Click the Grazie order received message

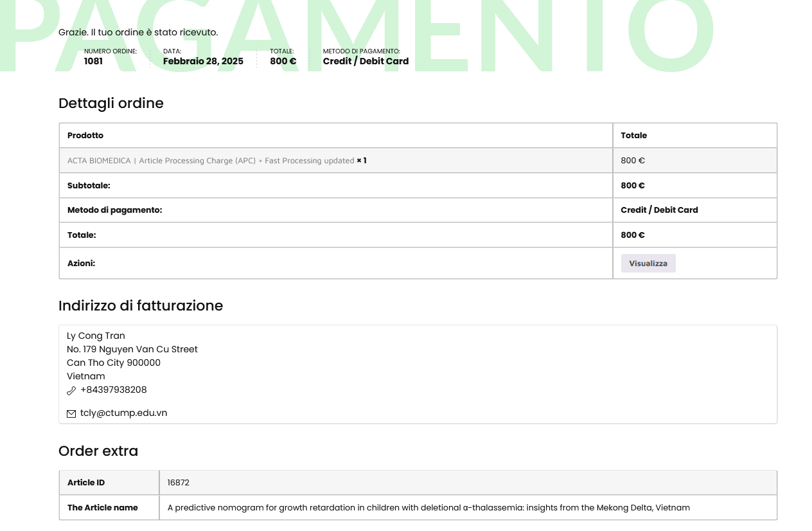138,32
